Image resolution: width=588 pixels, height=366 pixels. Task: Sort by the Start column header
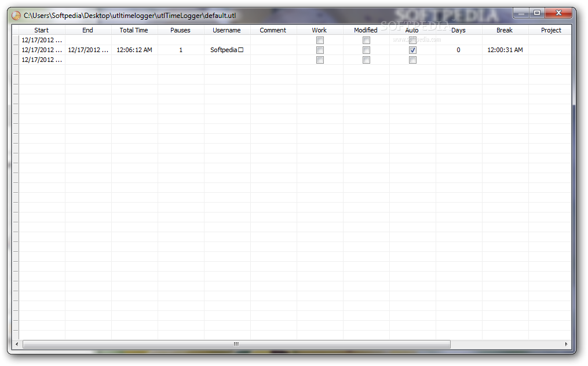[42, 30]
